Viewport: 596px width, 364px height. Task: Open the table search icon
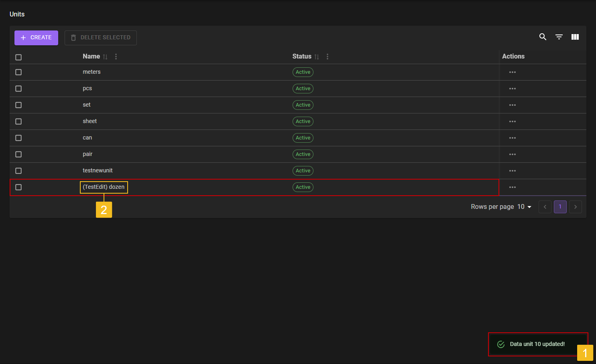click(543, 37)
